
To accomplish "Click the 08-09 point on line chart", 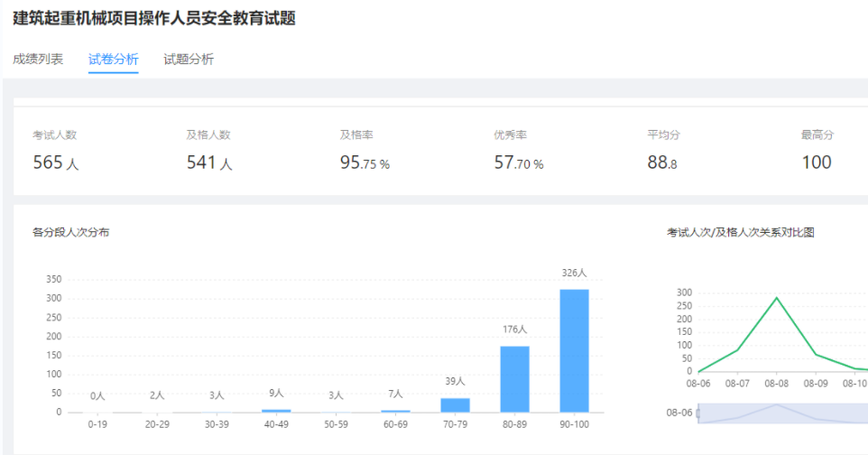I will pyautogui.click(x=816, y=354).
